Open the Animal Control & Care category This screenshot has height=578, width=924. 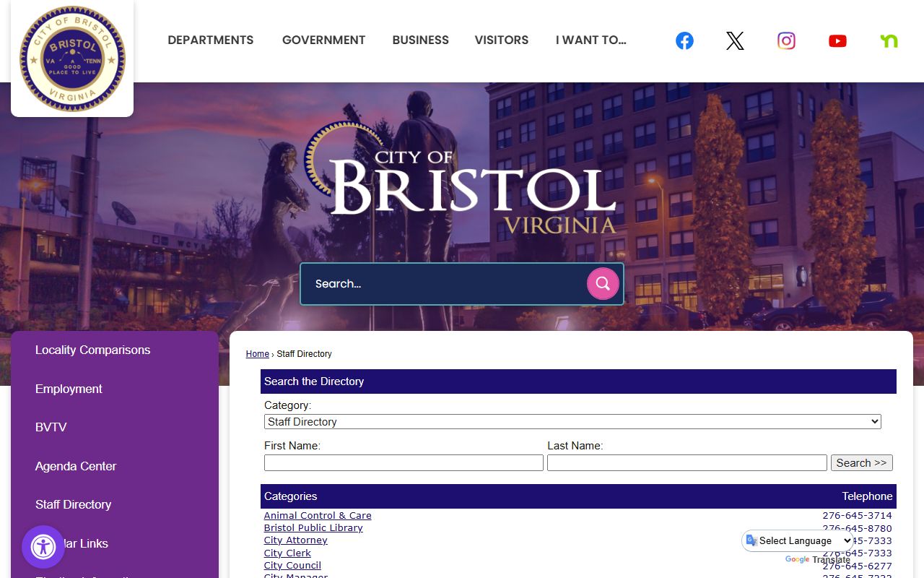[318, 516]
